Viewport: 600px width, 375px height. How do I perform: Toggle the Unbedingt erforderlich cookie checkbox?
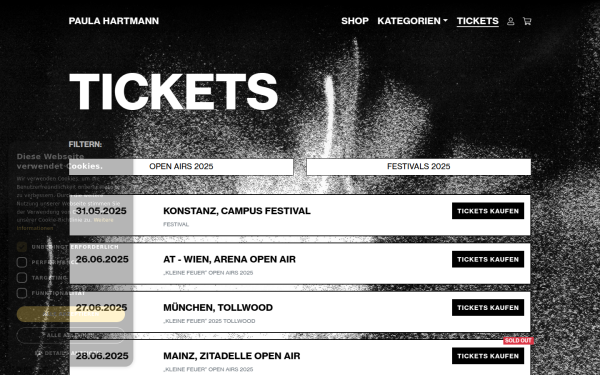22,247
